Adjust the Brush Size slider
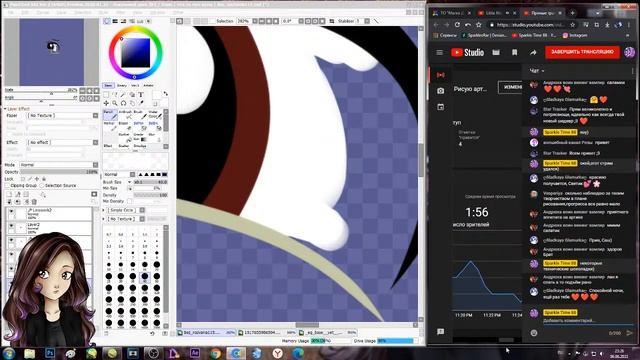This screenshot has height=360, width=640. pos(151,182)
